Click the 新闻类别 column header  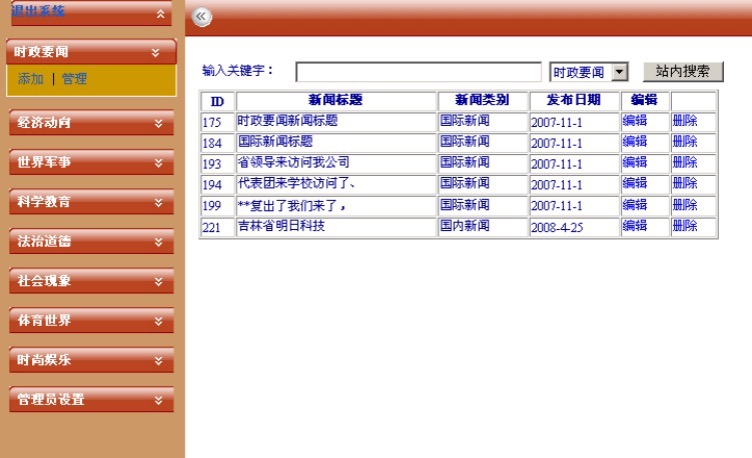pyautogui.click(x=482, y=100)
